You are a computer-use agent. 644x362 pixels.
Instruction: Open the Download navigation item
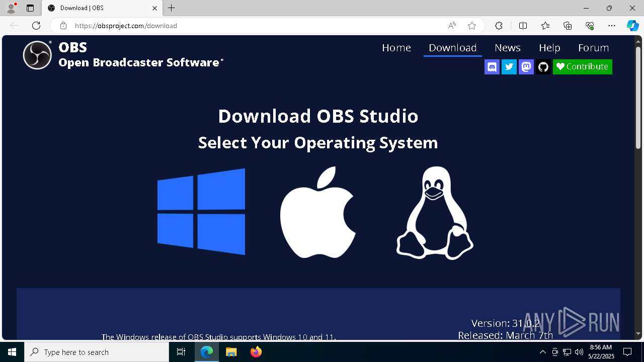click(x=453, y=48)
